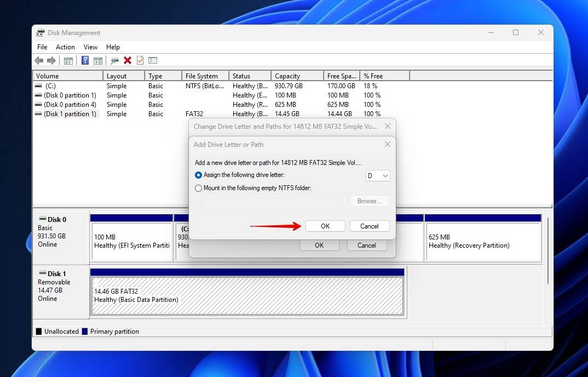
Task: Open the Help menu
Action: click(x=113, y=47)
